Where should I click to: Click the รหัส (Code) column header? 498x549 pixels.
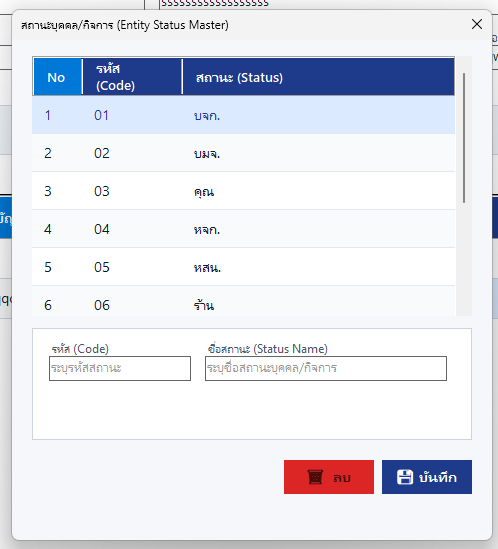(132, 77)
